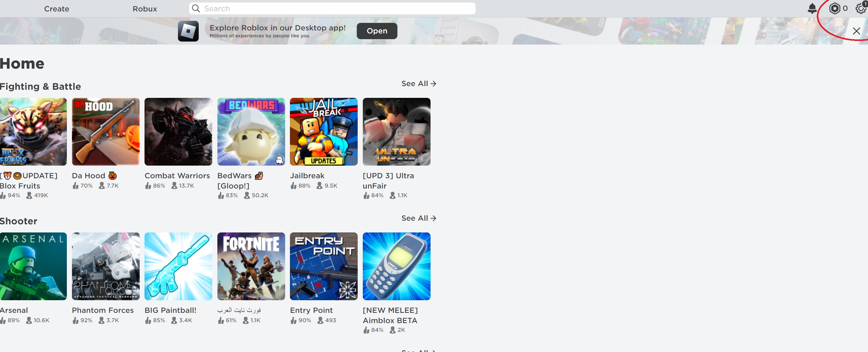The width and height of the screenshot is (868, 352).
Task: Open the Blox Fruits game thumbnail
Action: pos(33,132)
